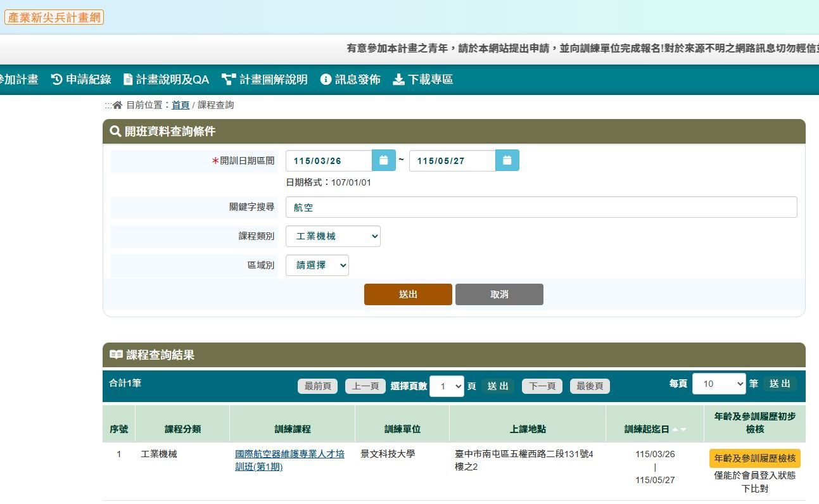Viewport: 819px width, 504px height.
Task: Click the 年齡及參訓履歷初步檢核 column header
Action: click(754, 422)
